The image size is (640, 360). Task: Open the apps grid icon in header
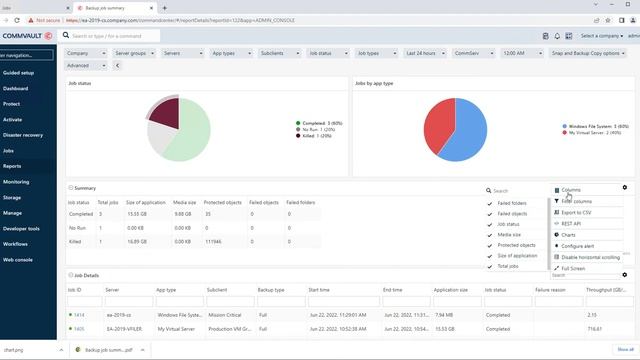pos(569,36)
